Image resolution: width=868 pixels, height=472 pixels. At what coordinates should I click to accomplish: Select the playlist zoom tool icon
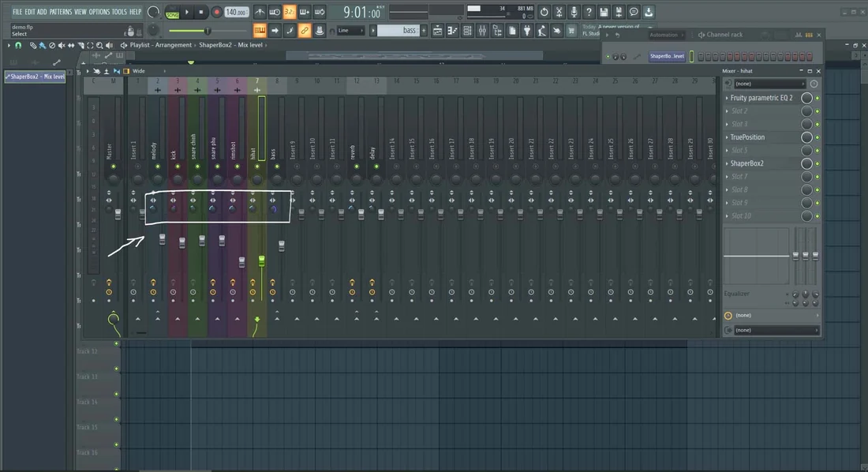pyautogui.click(x=99, y=46)
